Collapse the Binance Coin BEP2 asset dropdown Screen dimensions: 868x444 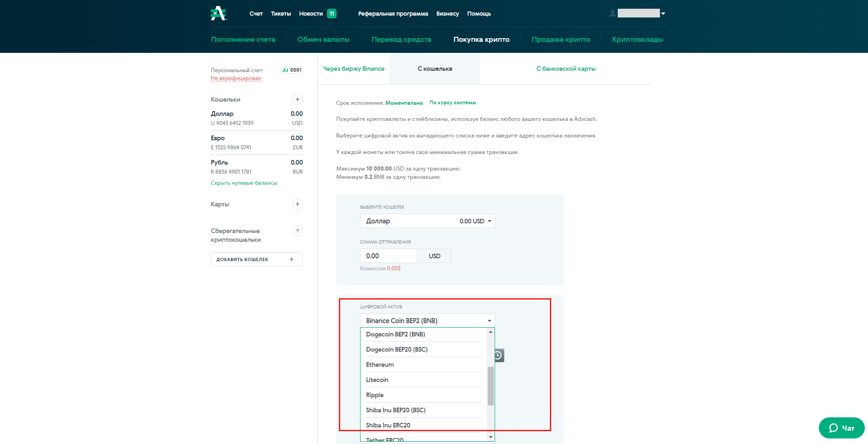click(x=427, y=321)
